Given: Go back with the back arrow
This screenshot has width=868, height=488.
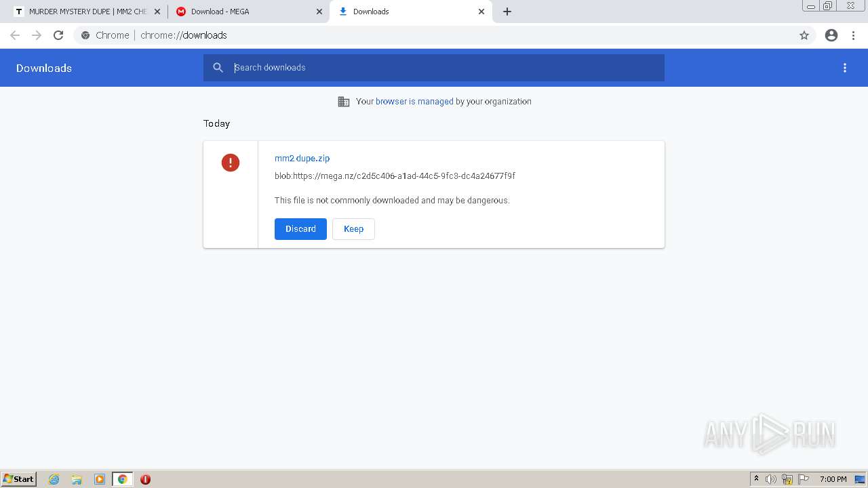Looking at the screenshot, I should [15, 35].
